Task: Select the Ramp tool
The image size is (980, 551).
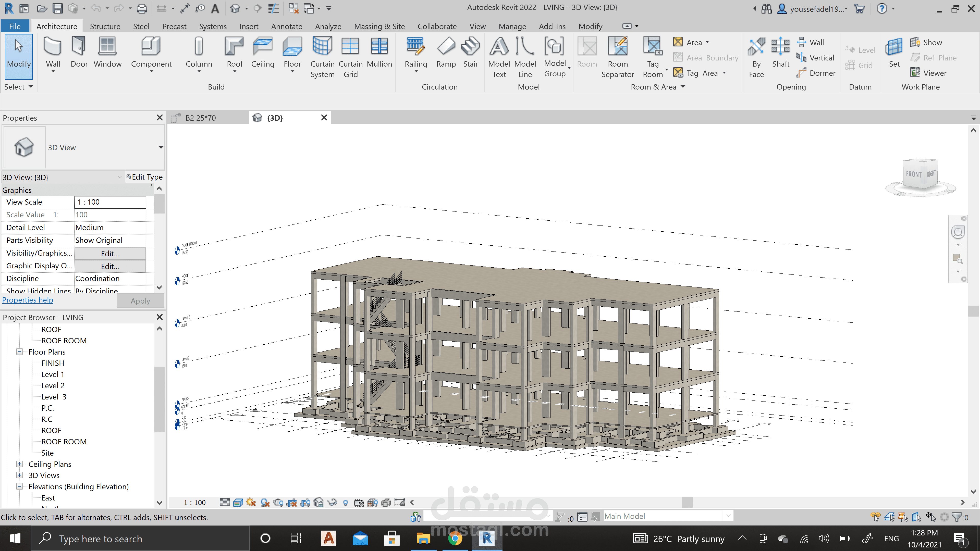Action: 446,54
